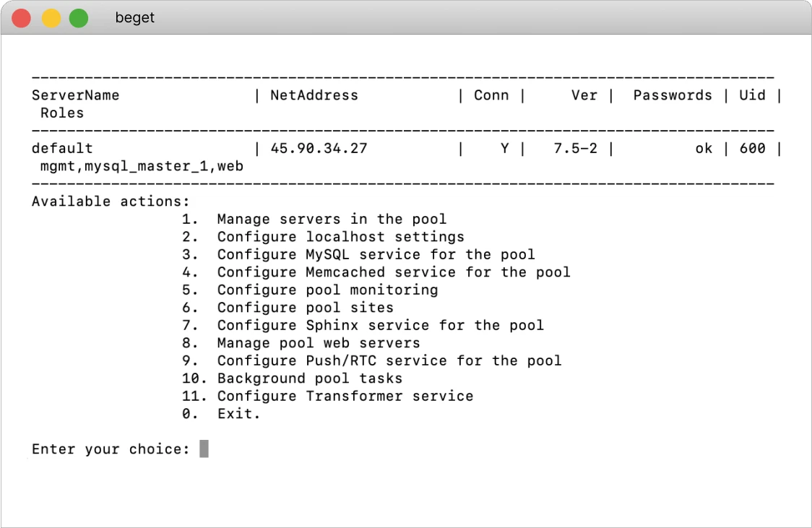812x528 pixels.
Task: Select Configure Push/RTC service for the pool
Action: (x=389, y=360)
